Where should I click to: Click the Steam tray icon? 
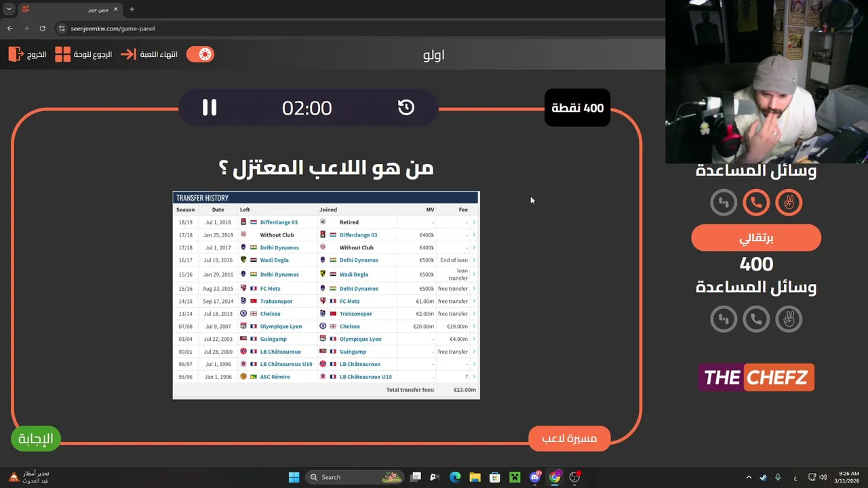coord(764,477)
